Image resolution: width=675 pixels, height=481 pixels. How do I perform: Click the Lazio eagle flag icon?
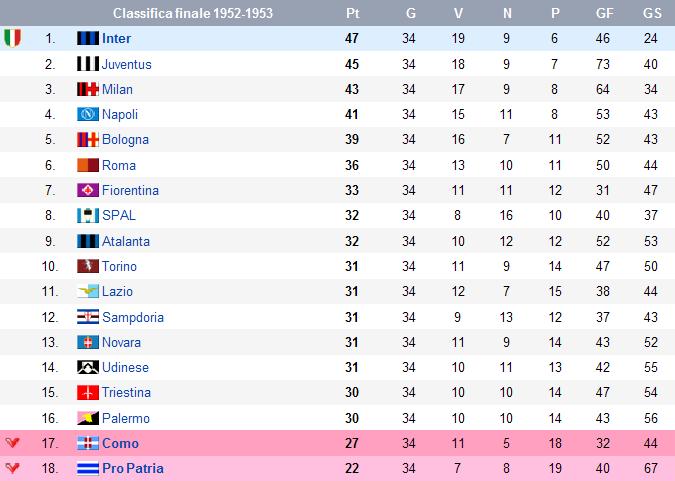pyautogui.click(x=88, y=291)
